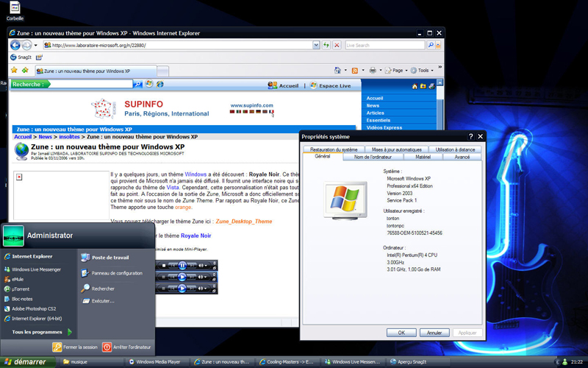Open the address bar URL dropdown
The width and height of the screenshot is (588, 368).
pyautogui.click(x=317, y=45)
